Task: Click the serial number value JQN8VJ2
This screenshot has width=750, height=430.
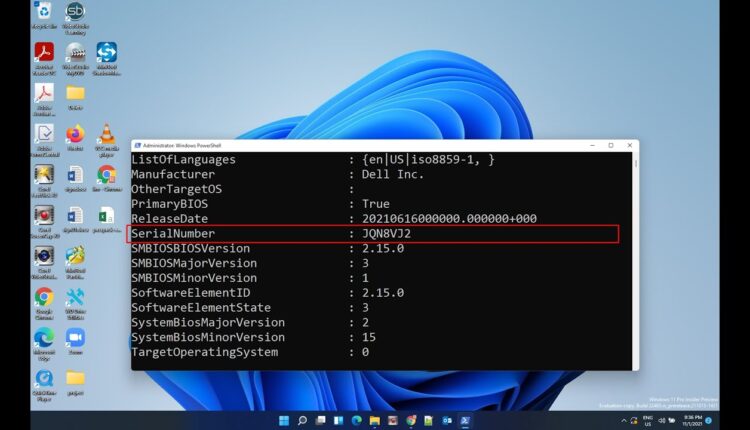Action: click(386, 233)
